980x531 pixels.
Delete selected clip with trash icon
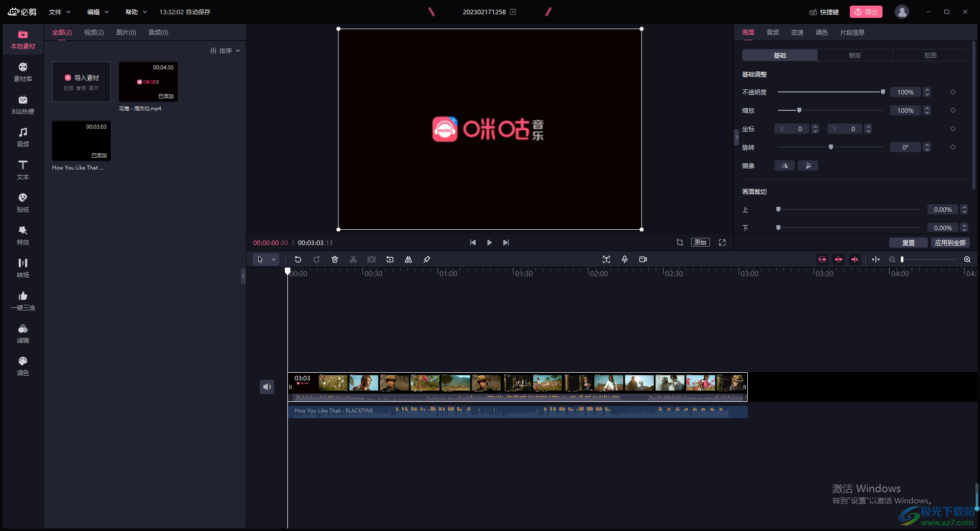tap(335, 259)
